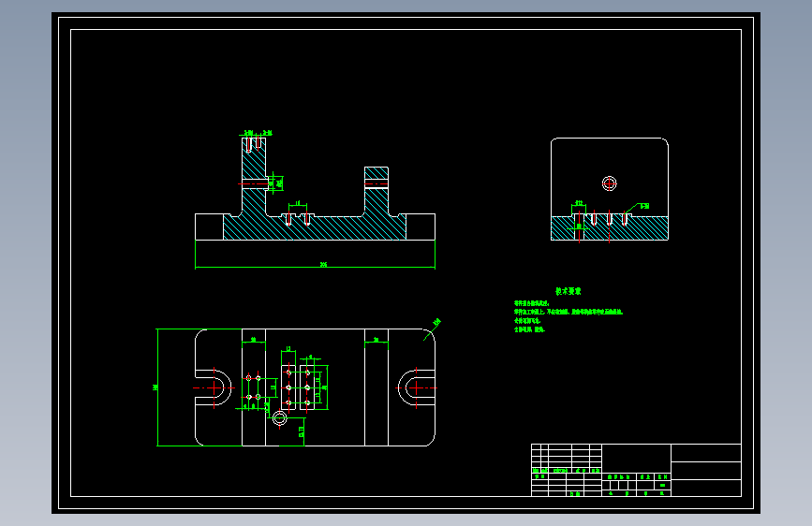Image resolution: width=812 pixels, height=526 pixels.
Task: Select the tall left upright's hatched section
Action: point(254,176)
